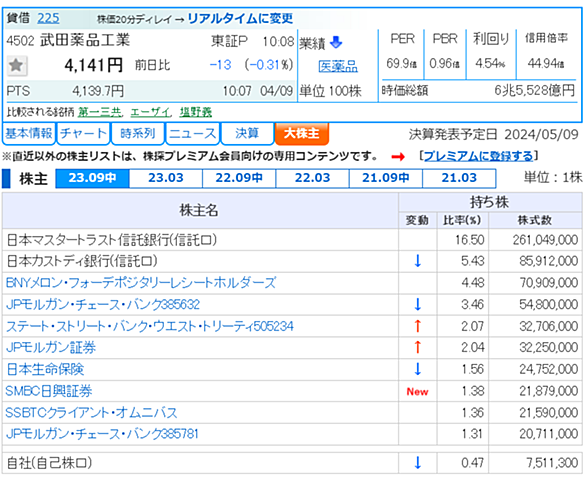
Task: Open the 基本情報 tab
Action: [29, 133]
